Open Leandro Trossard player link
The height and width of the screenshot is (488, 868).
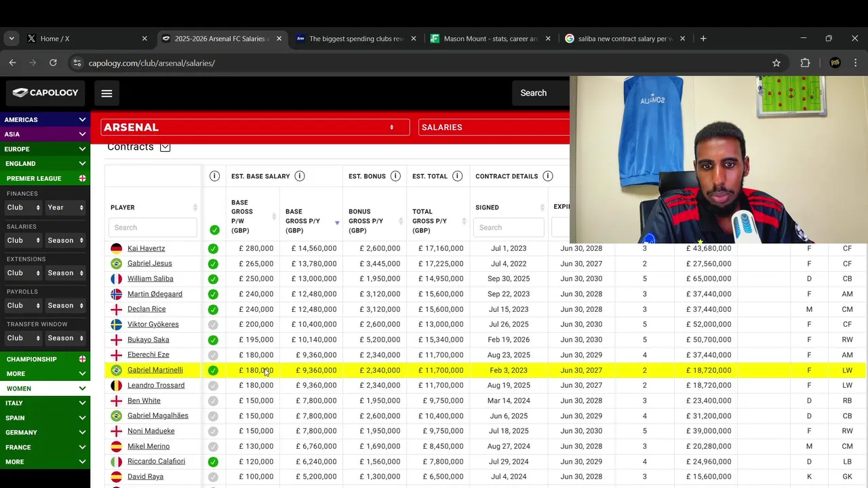(x=156, y=386)
